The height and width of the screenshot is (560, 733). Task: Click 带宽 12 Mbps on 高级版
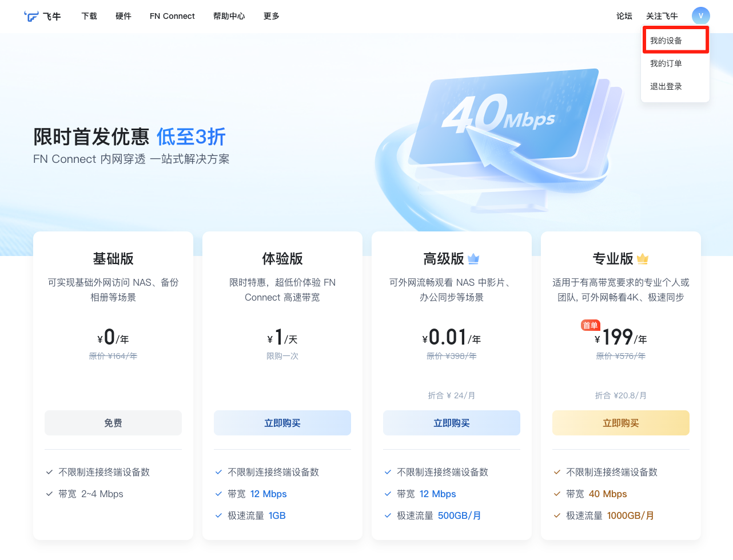point(427,494)
